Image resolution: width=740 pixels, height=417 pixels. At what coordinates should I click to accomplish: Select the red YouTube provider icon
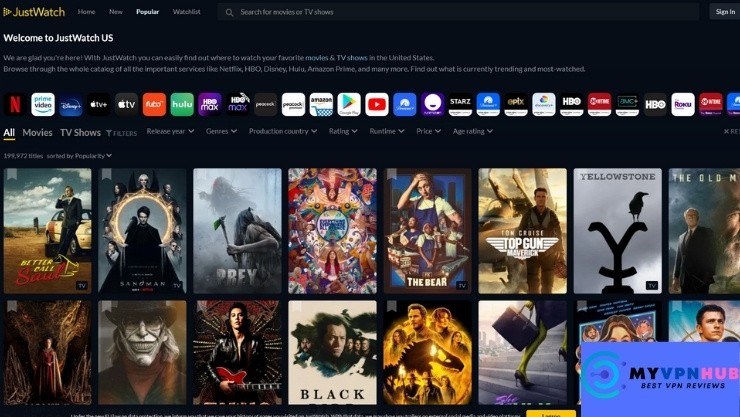point(377,104)
